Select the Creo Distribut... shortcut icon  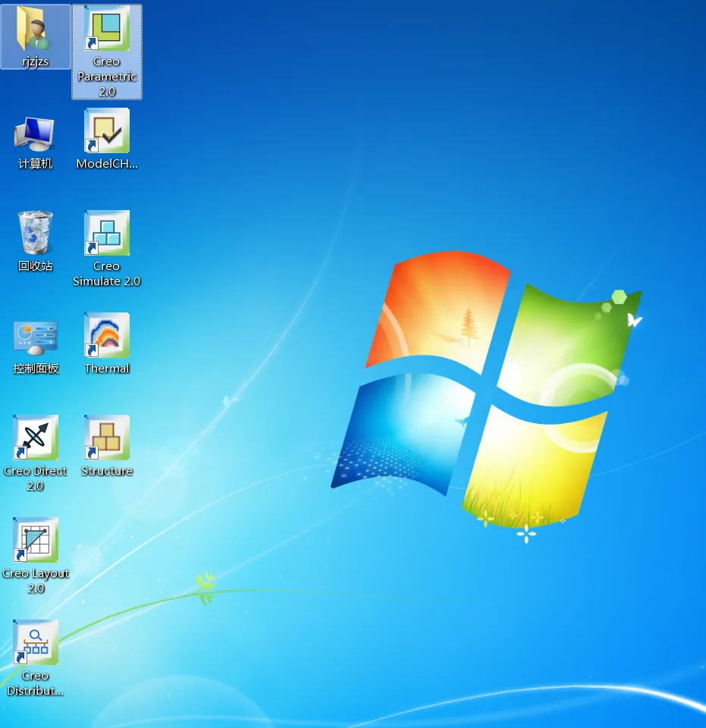(x=36, y=642)
